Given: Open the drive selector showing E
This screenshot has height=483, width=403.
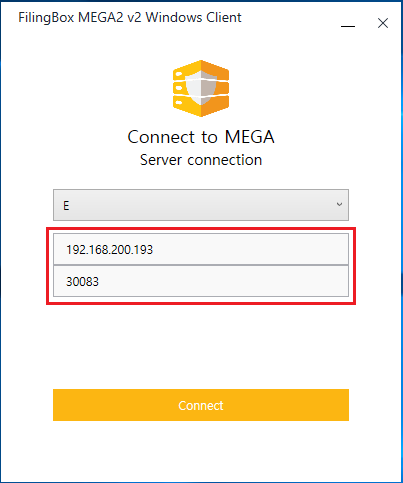Looking at the screenshot, I should tap(201, 205).
